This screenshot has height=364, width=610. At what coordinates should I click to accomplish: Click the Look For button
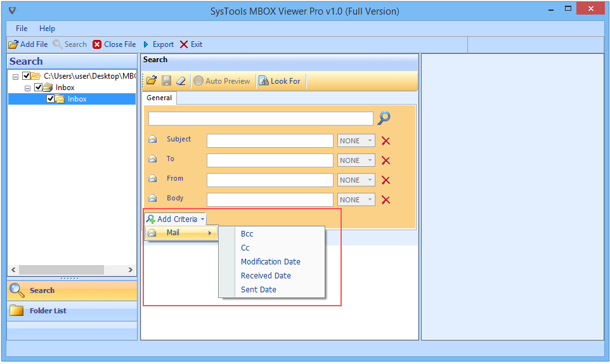tap(280, 81)
